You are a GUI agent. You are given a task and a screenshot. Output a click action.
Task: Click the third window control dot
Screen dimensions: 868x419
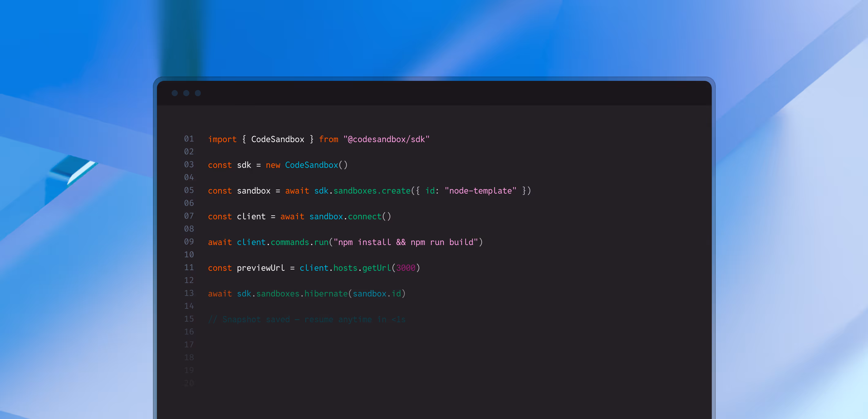[x=198, y=93]
